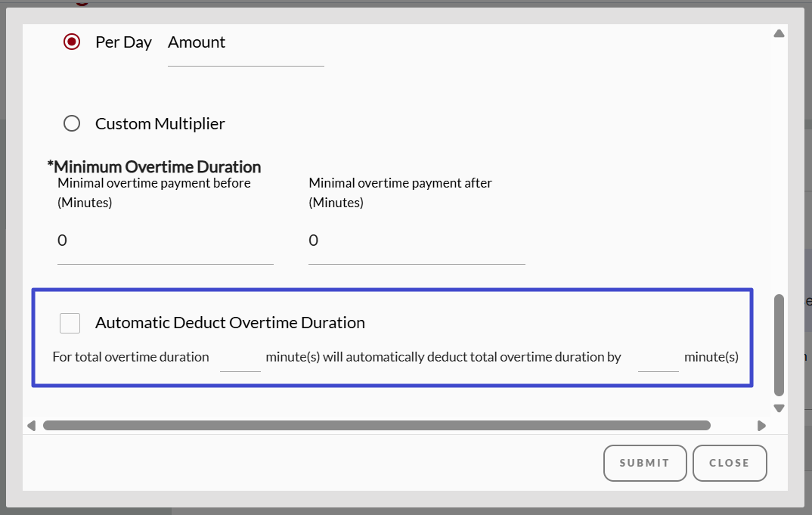Click the horizontal scrollbar thumb

(377, 426)
